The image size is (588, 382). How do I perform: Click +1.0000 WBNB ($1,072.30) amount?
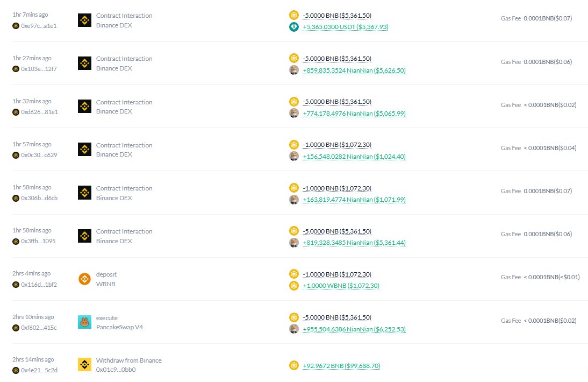point(341,286)
